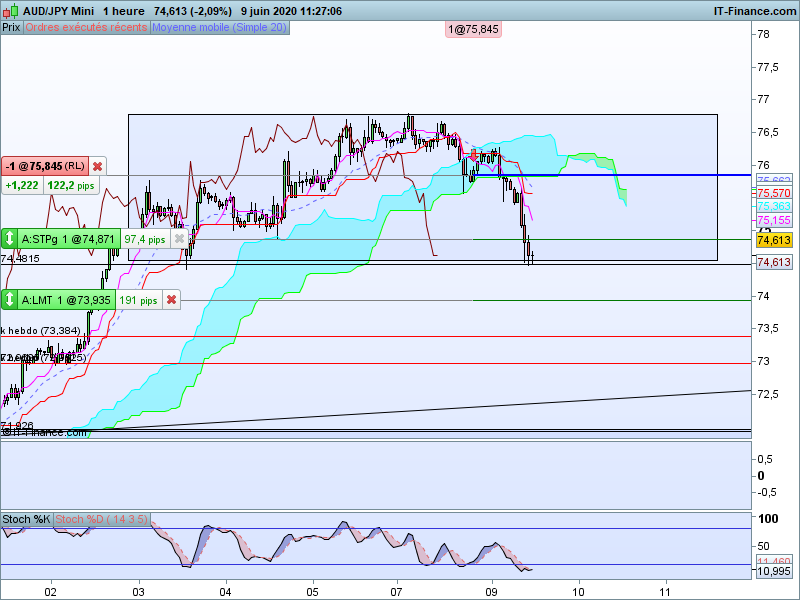Screen dimensions: 800x600
Task: Click the 76,5 level on the price axis
Action: [768, 132]
